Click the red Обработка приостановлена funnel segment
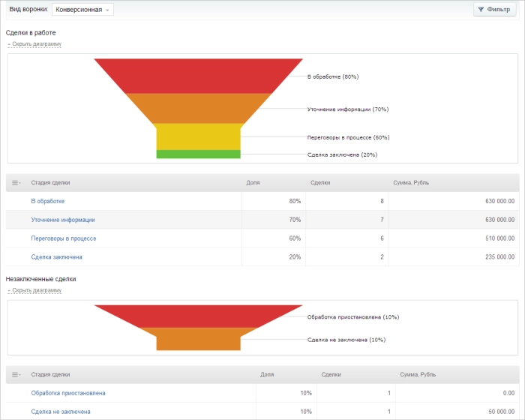Viewport: 525px width, 420px height. pyautogui.click(x=198, y=316)
